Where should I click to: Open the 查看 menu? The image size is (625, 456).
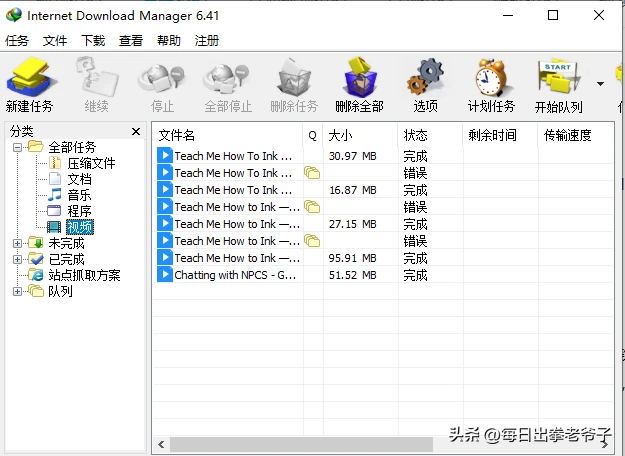131,40
